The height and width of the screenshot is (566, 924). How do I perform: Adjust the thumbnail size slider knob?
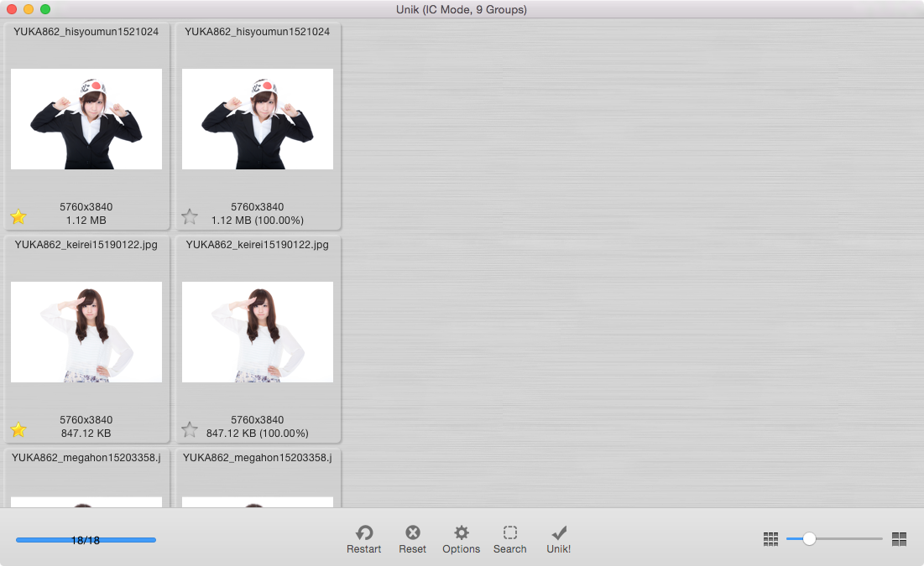pyautogui.click(x=809, y=538)
